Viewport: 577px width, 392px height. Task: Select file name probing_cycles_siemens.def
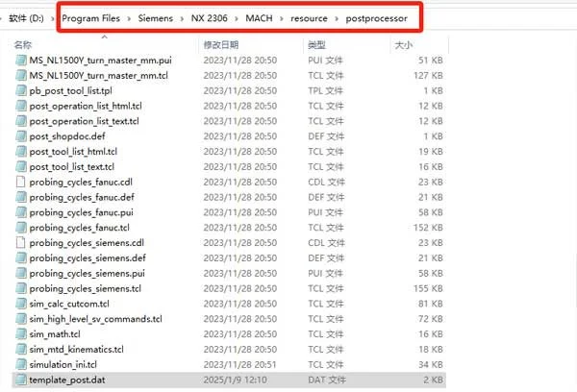[x=88, y=257]
